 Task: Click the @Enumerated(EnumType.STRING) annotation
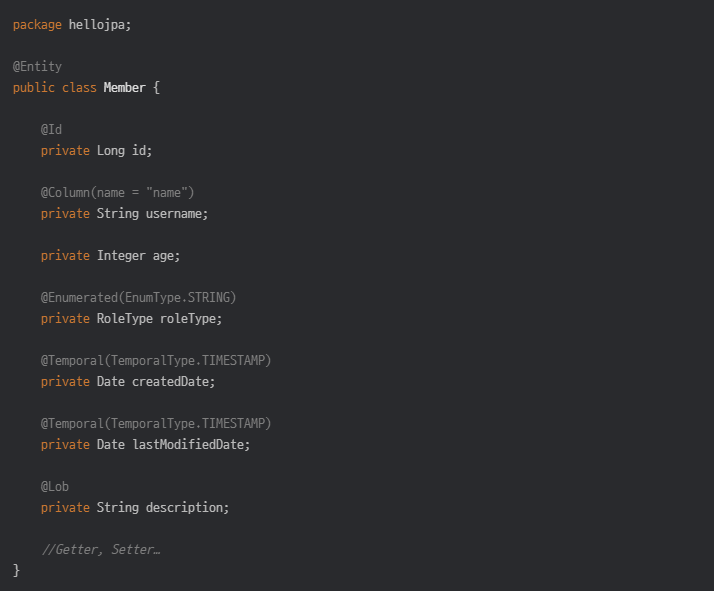(138, 297)
